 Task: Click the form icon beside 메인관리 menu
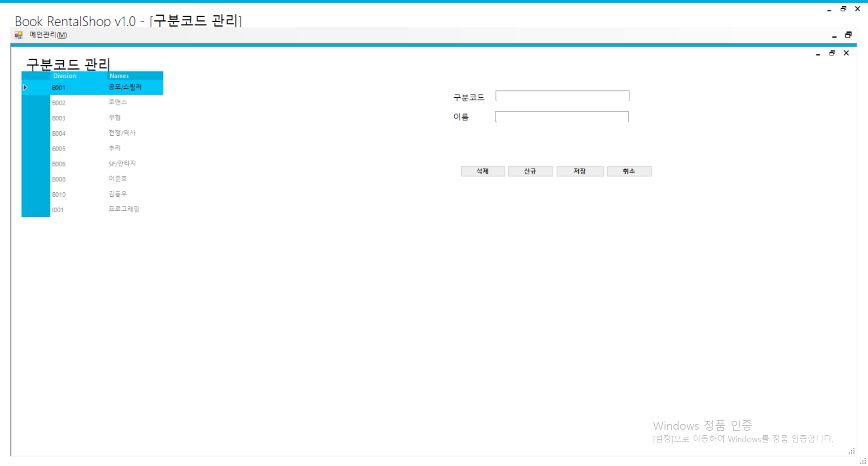coord(19,35)
